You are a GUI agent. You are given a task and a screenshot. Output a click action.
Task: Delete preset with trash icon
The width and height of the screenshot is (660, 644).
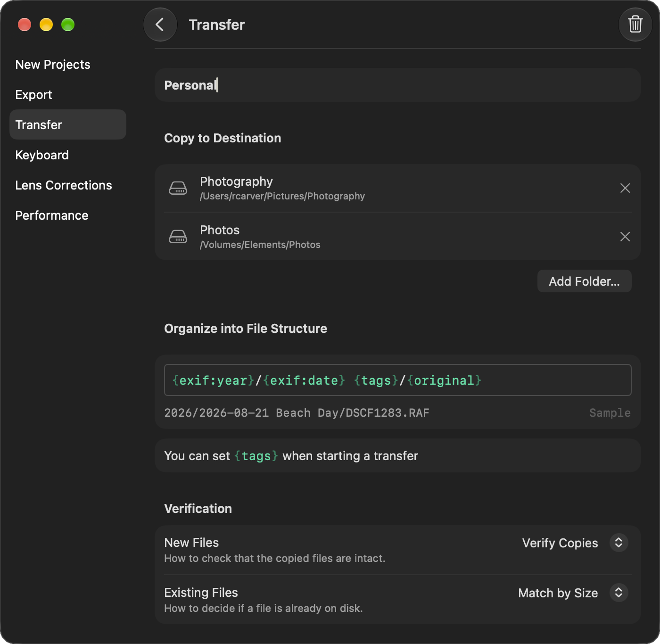tap(635, 25)
